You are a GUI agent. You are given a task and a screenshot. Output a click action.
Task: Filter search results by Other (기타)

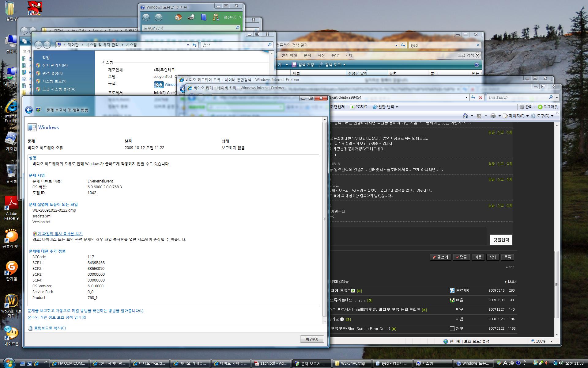pos(349,55)
